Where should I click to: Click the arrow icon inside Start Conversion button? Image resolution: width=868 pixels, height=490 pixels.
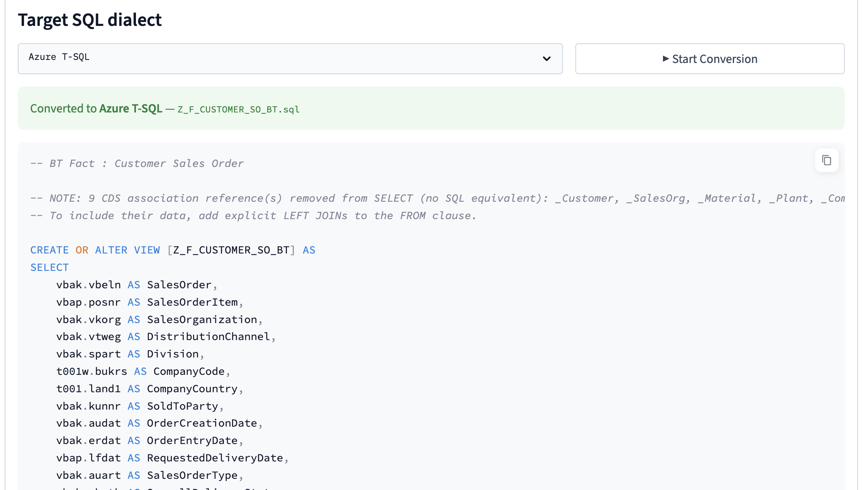pyautogui.click(x=666, y=59)
